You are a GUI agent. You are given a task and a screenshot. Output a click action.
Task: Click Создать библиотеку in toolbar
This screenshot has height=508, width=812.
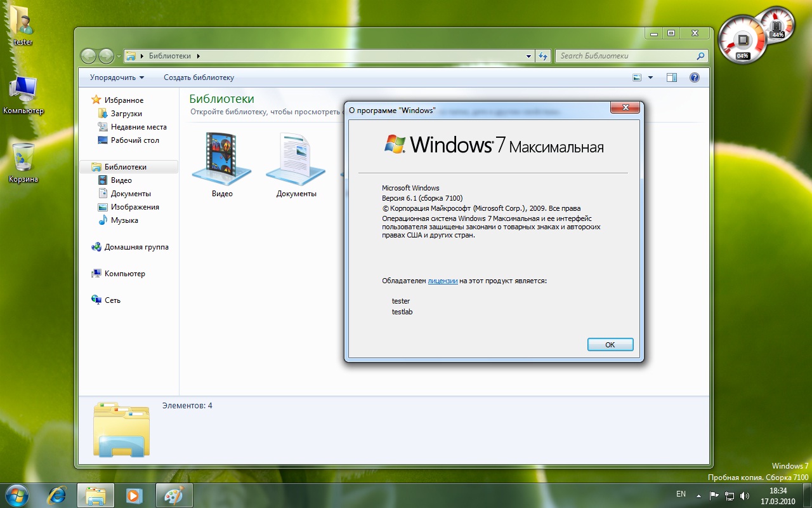[199, 77]
